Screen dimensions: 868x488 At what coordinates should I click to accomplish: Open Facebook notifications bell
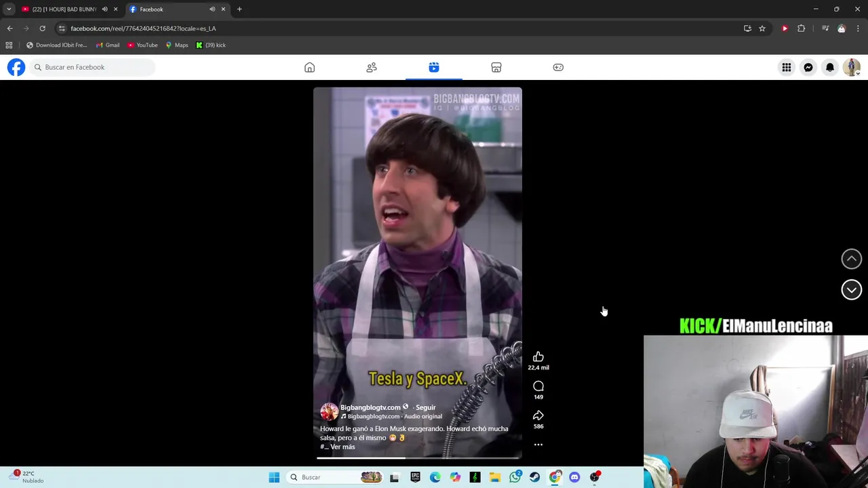click(830, 67)
